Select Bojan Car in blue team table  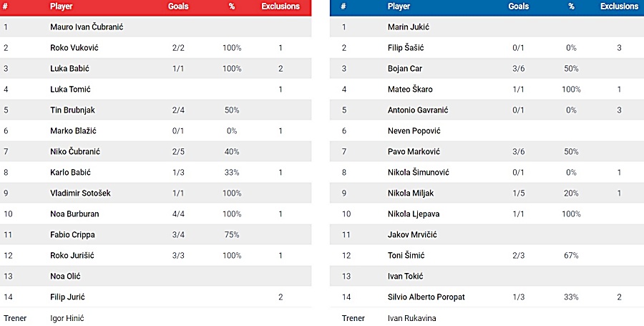[x=405, y=69]
